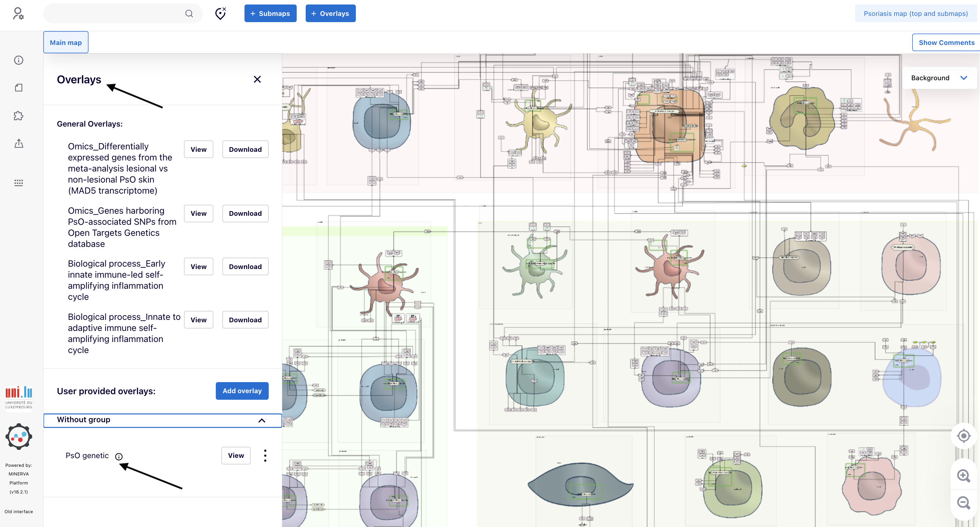980x527 pixels.
Task: Click the export upload icon in sidebar
Action: click(19, 144)
